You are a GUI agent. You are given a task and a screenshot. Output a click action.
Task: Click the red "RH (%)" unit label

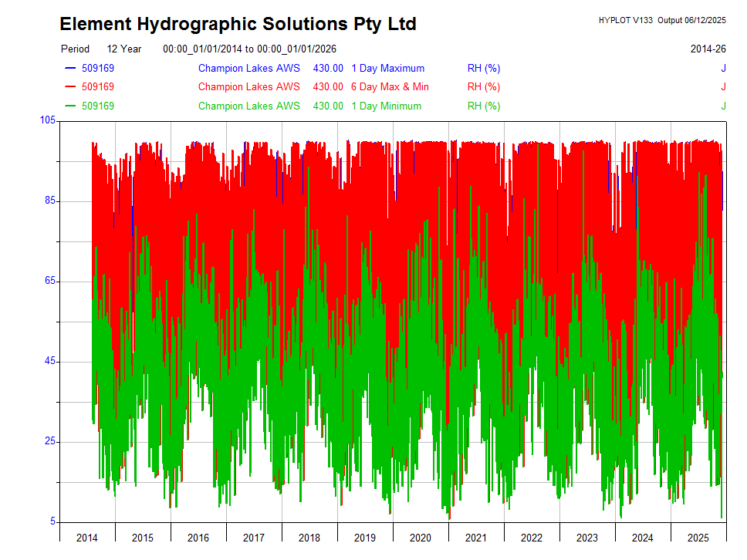pos(484,87)
